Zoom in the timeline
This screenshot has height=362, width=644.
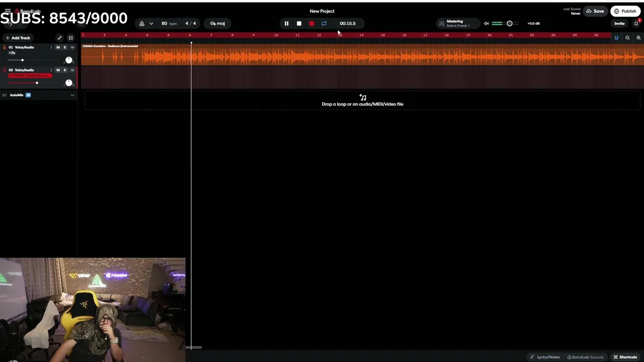[x=638, y=38]
